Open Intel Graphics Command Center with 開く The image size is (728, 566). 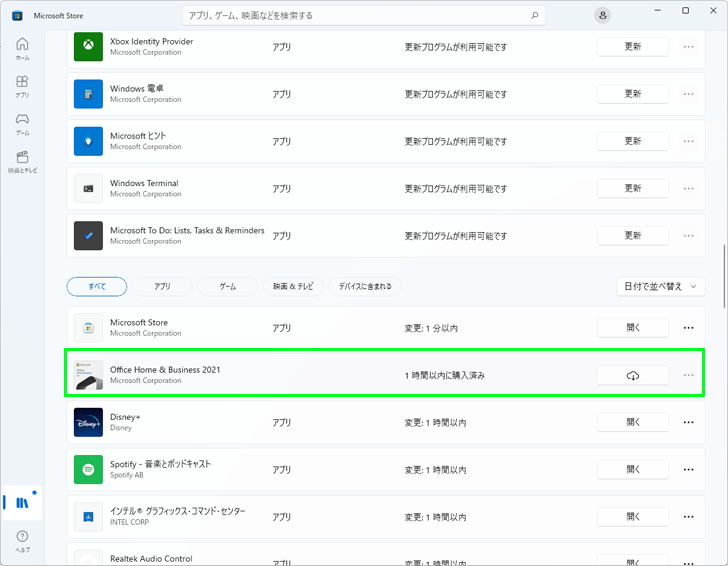tap(633, 517)
